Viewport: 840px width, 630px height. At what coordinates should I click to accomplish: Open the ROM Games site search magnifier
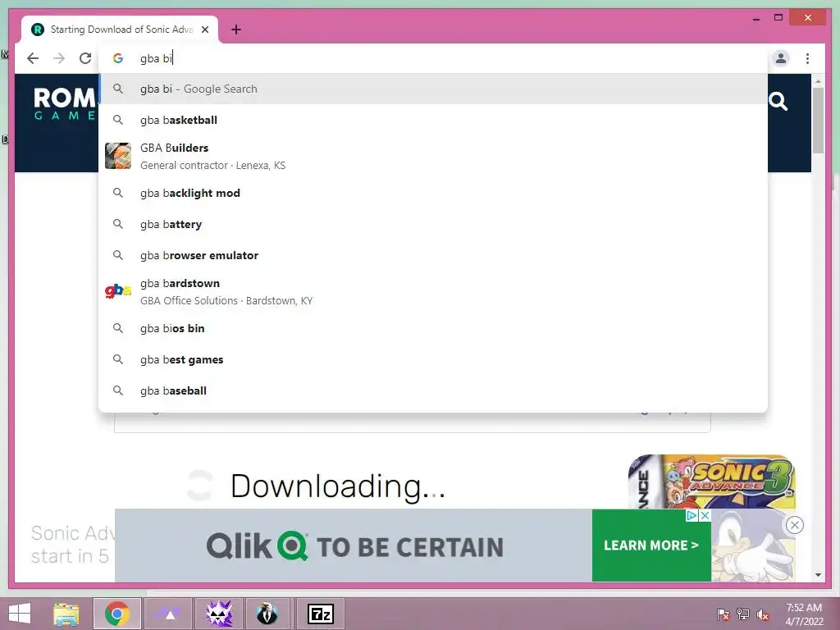[778, 101]
